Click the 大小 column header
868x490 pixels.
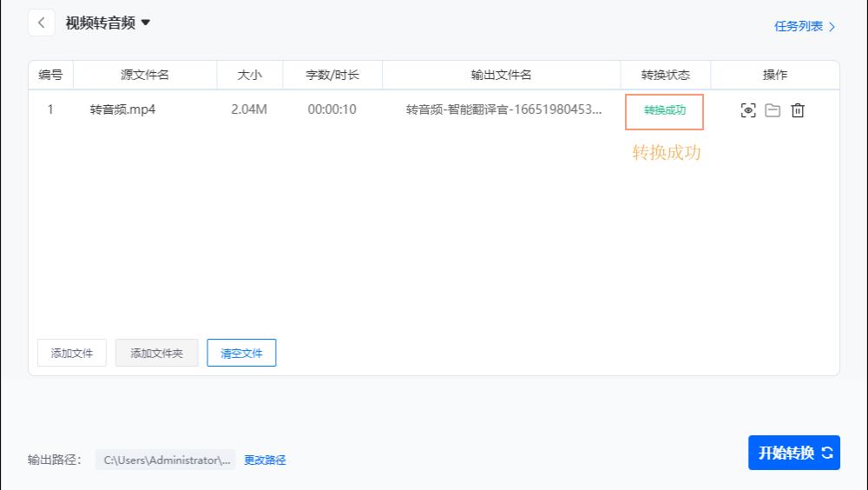249,75
